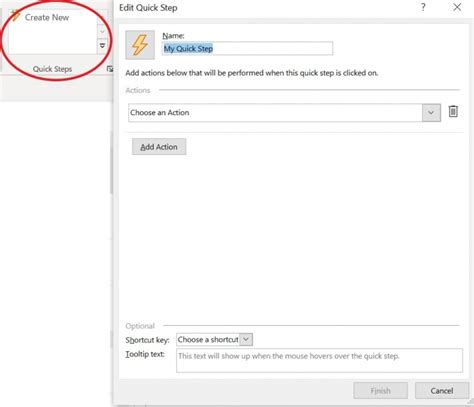Click the 'Add actions below' instruction text
Viewport: 474px width, 407px height.
252,73
